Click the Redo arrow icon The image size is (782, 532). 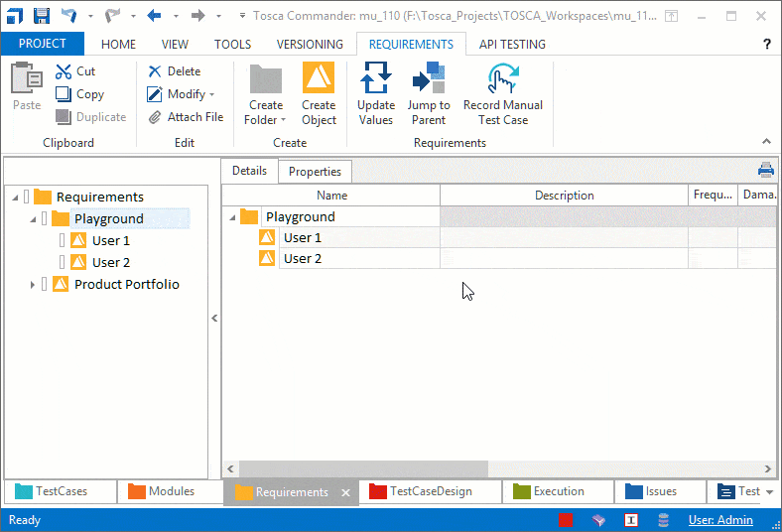[112, 16]
